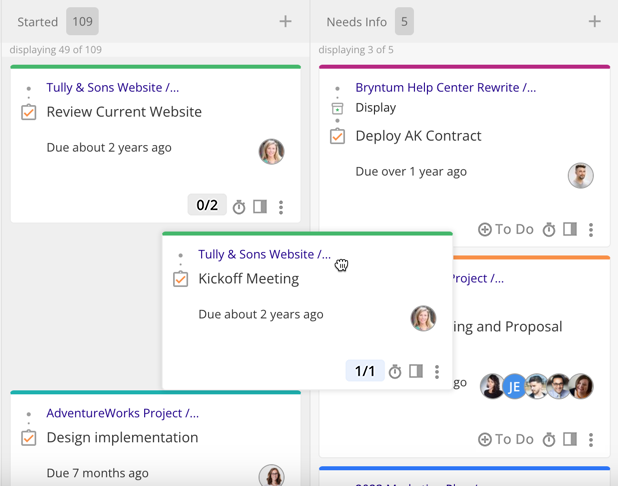
Task: Click 'Due over 1 year ago' text
Action: pyautogui.click(x=411, y=171)
